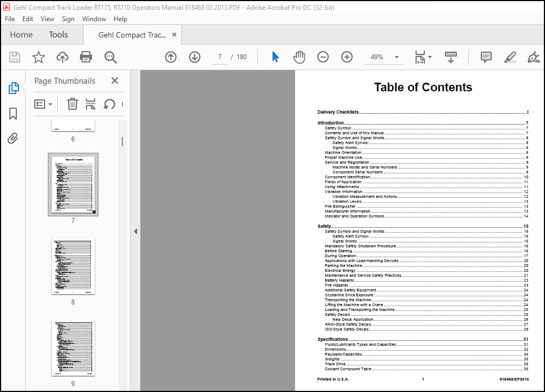Open the Mandatory Safety Shutdown Procedure entry
The width and height of the screenshot is (545, 392).
click(x=426, y=246)
